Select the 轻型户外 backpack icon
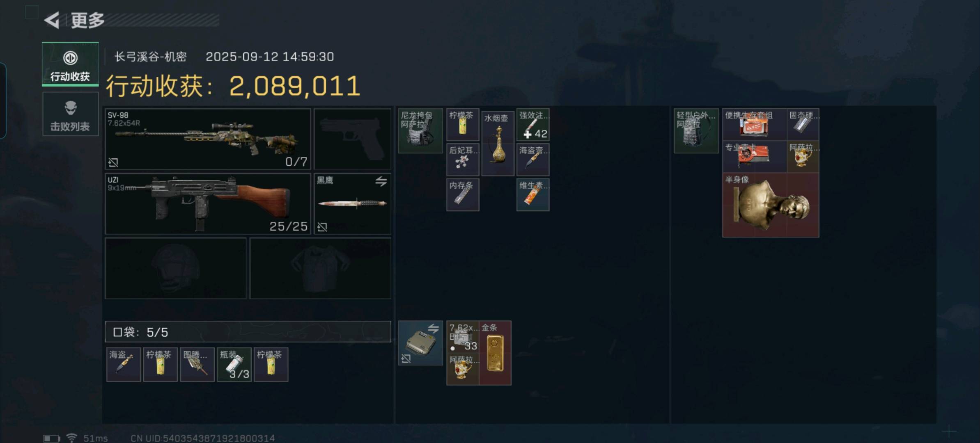Screen dimensions: 980x443 [x=696, y=131]
